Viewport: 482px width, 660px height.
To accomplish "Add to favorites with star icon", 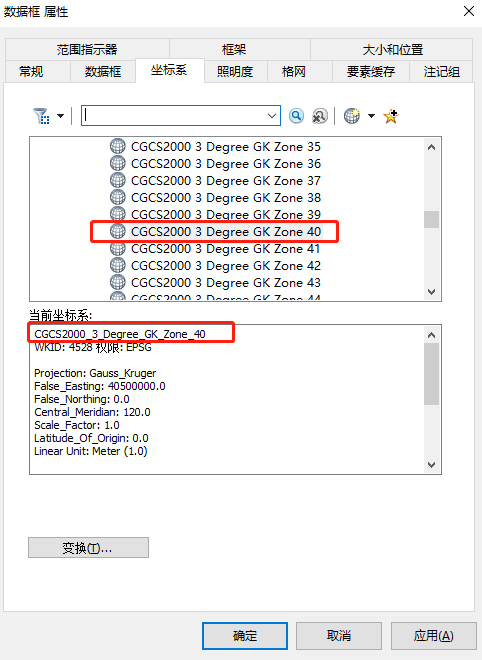I will pyautogui.click(x=391, y=116).
